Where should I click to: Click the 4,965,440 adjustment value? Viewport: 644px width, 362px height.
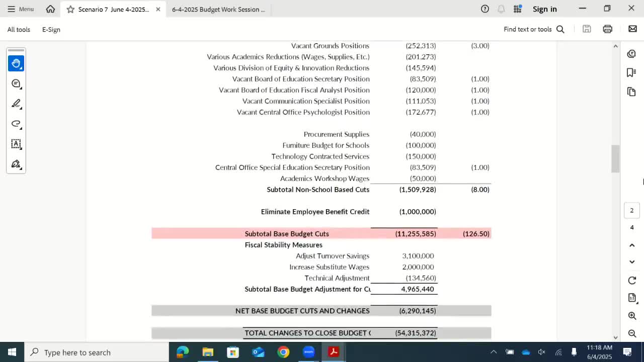tap(418, 289)
